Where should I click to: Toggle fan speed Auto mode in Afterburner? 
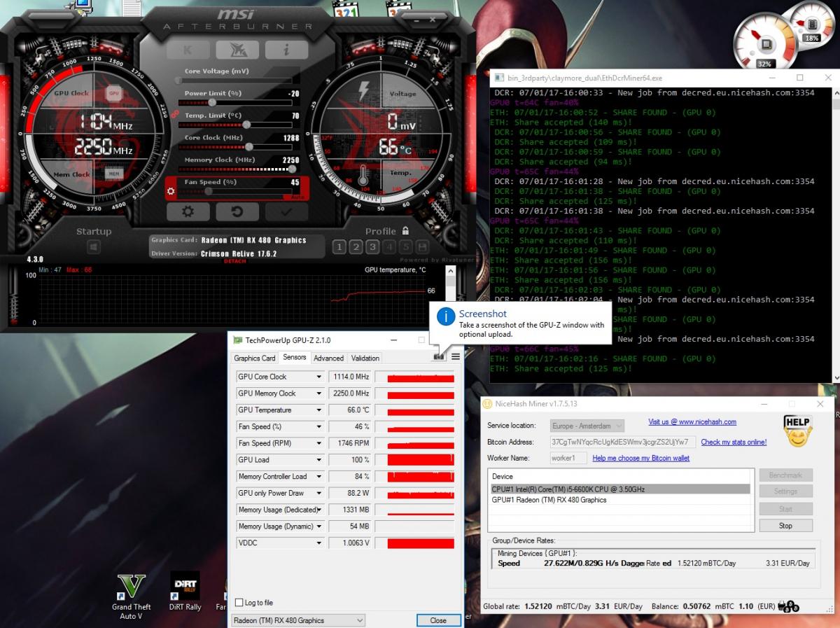(297, 197)
